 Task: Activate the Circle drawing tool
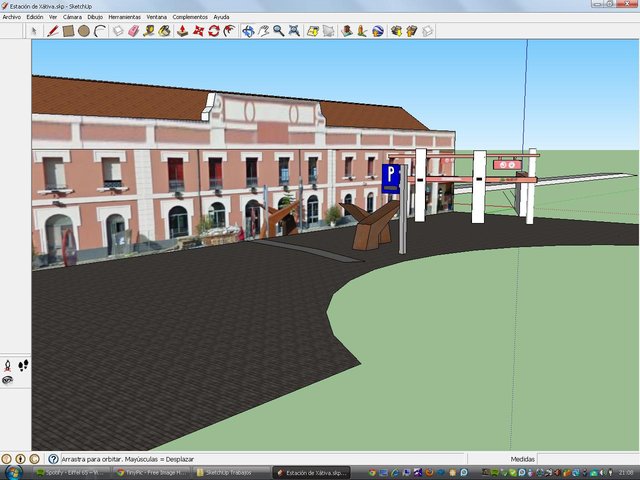[84, 31]
